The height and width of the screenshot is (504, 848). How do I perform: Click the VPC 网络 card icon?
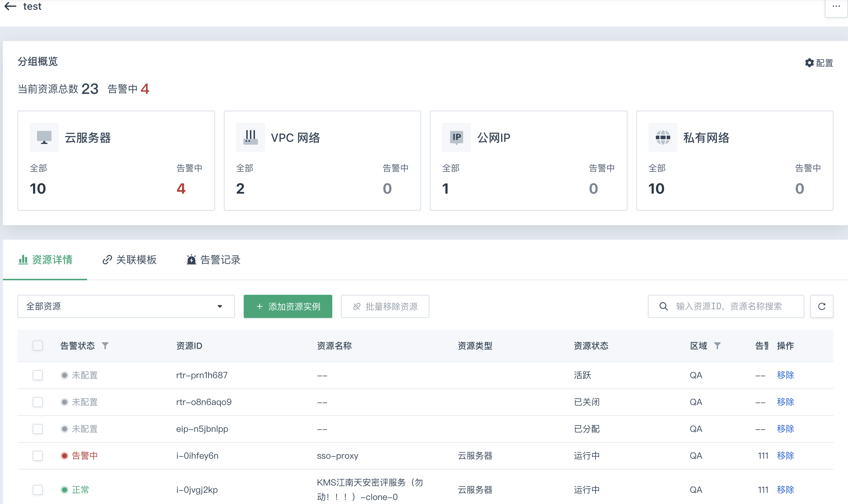[x=250, y=137]
